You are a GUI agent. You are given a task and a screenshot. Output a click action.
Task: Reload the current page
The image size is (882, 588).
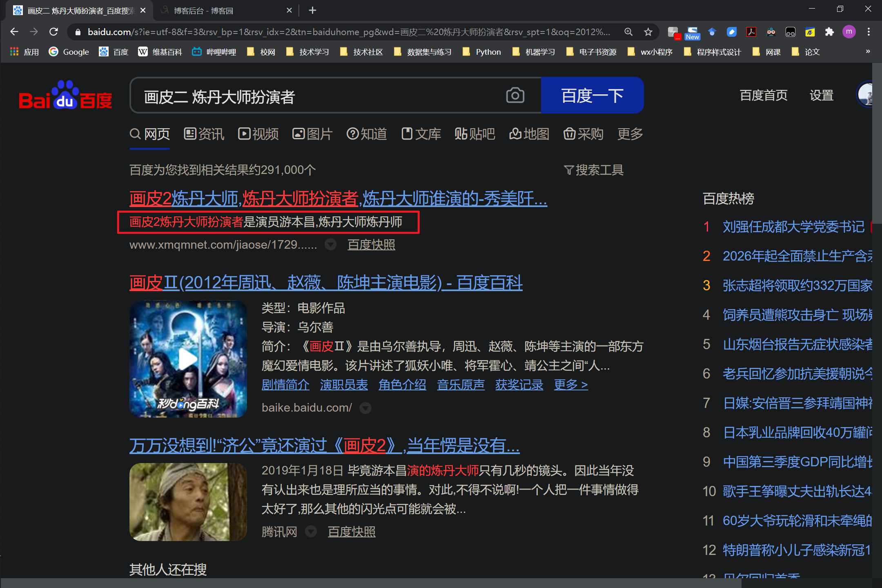(53, 32)
